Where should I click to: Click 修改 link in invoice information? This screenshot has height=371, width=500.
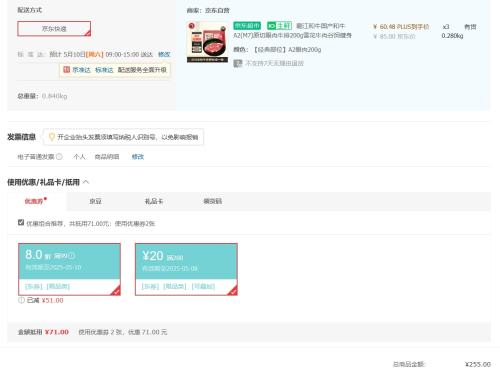[138, 157]
